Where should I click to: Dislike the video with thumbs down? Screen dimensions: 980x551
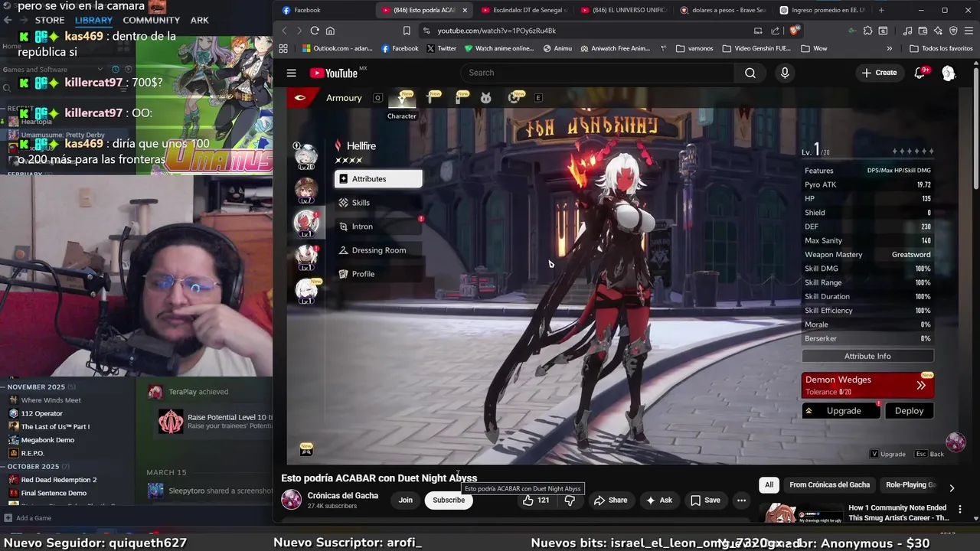pyautogui.click(x=570, y=500)
